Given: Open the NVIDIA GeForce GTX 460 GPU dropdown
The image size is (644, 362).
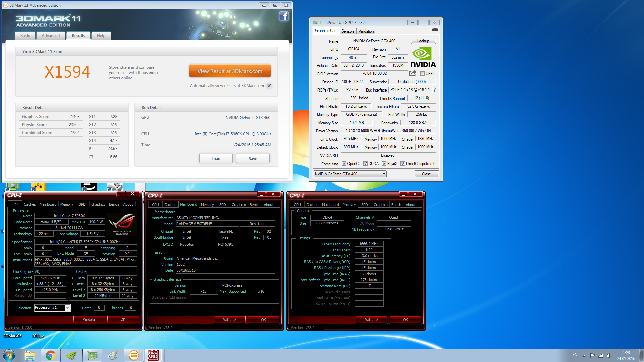Looking at the screenshot, I should (x=350, y=174).
